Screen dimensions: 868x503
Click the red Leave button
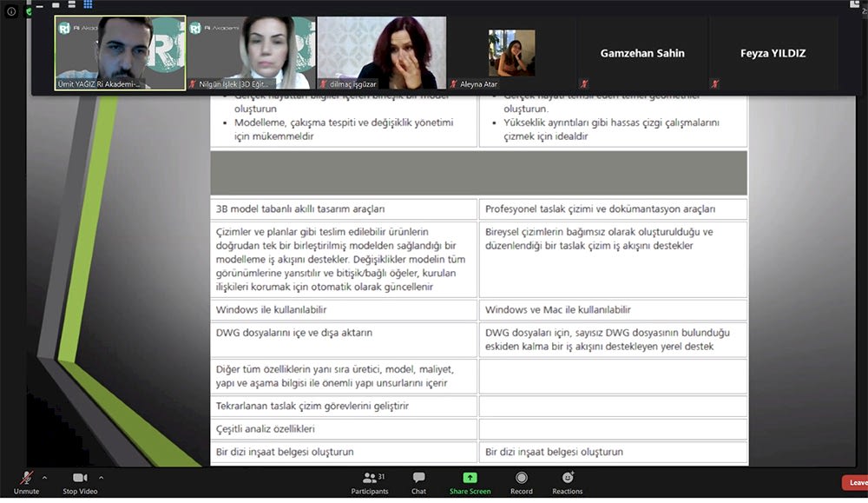coord(853,482)
